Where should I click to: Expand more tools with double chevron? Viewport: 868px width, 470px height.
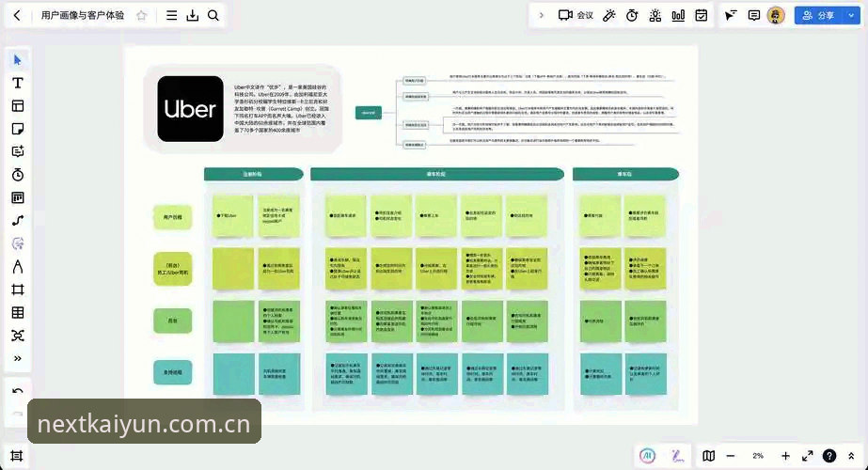(x=18, y=359)
